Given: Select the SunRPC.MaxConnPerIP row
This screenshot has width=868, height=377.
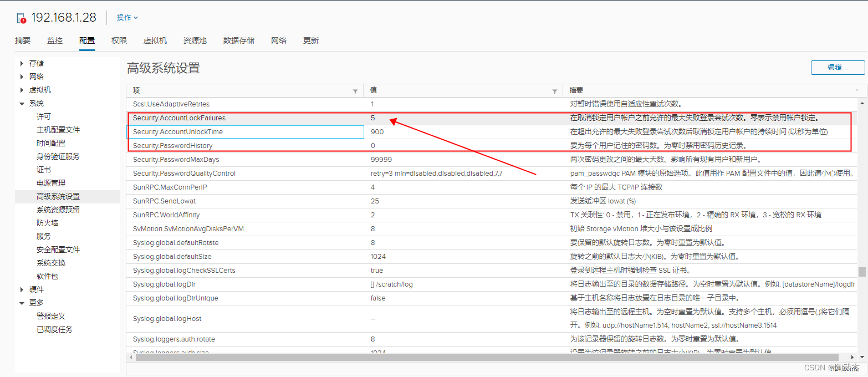Looking at the screenshot, I should (x=492, y=187).
